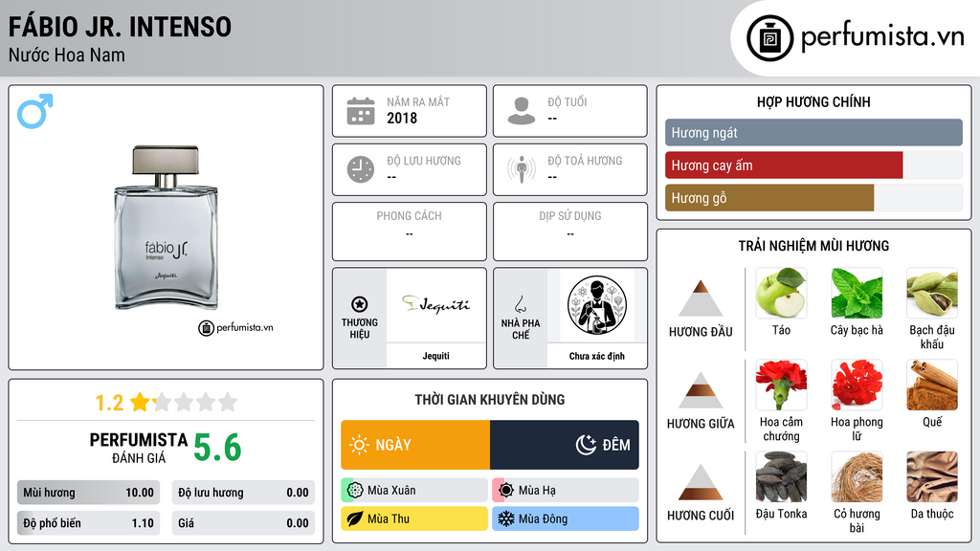Click the Nước Hoa Nam subtitle
Screen dimensions: 980x551
[x=67, y=55]
